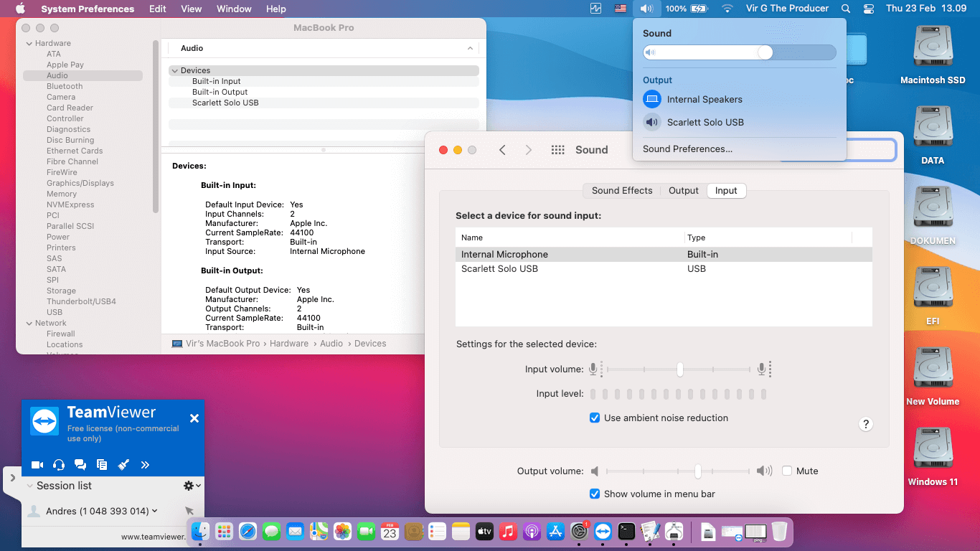Image resolution: width=980 pixels, height=551 pixels.
Task: Click the Output volume slider
Action: pos(697,471)
